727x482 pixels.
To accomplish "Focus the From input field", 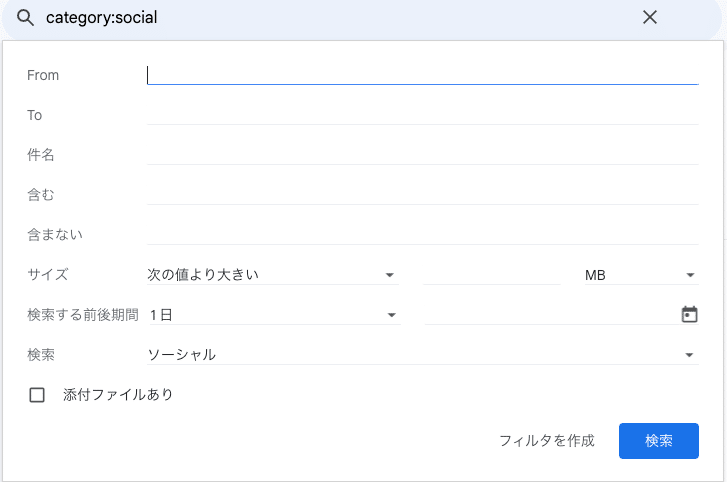I will click(x=422, y=75).
